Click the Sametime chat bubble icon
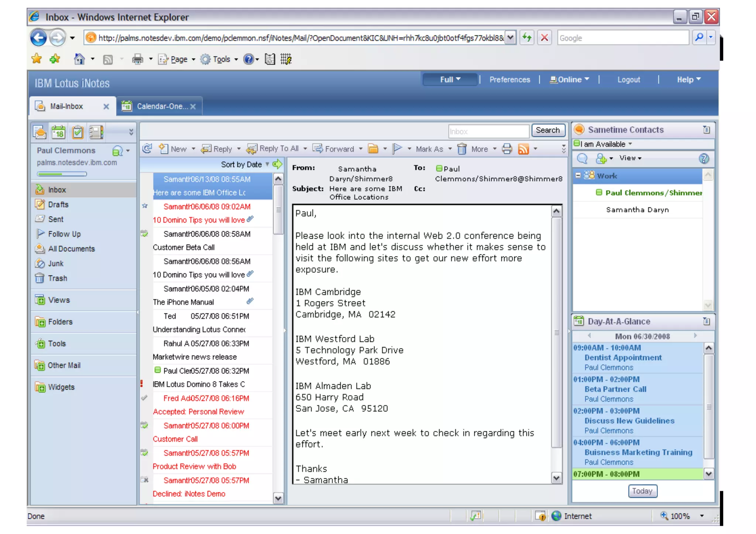Image resolution: width=756 pixels, height=534 pixels. (x=582, y=158)
